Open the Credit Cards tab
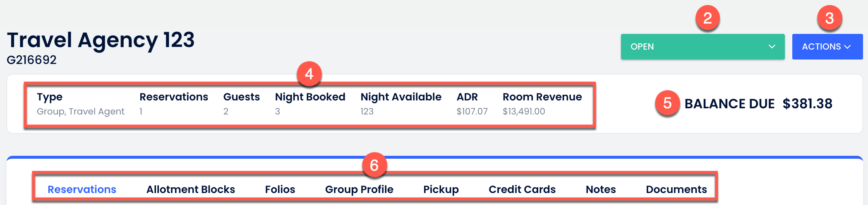Viewport: 868px width, 205px height. pyautogui.click(x=522, y=189)
